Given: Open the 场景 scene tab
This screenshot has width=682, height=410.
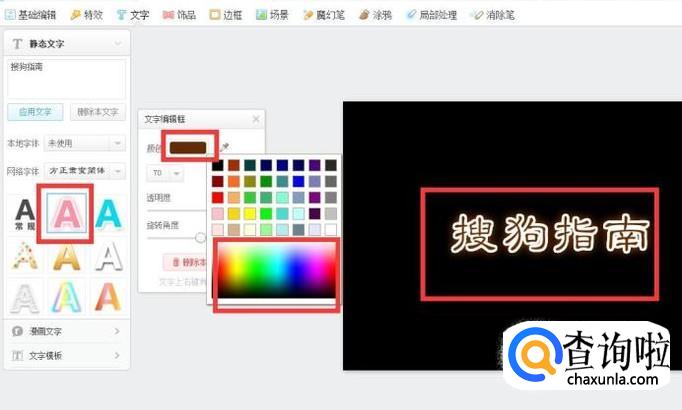Looking at the screenshot, I should pyautogui.click(x=272, y=15).
